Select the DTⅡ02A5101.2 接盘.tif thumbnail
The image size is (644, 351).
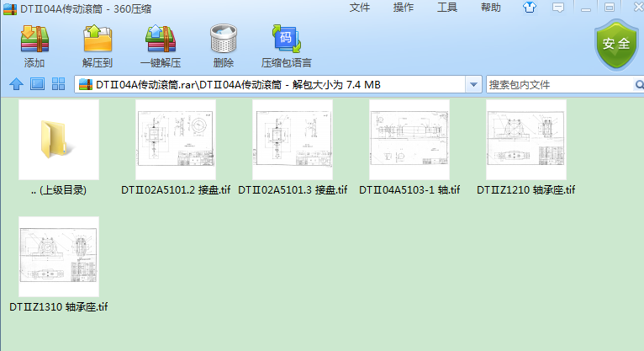tap(176, 140)
